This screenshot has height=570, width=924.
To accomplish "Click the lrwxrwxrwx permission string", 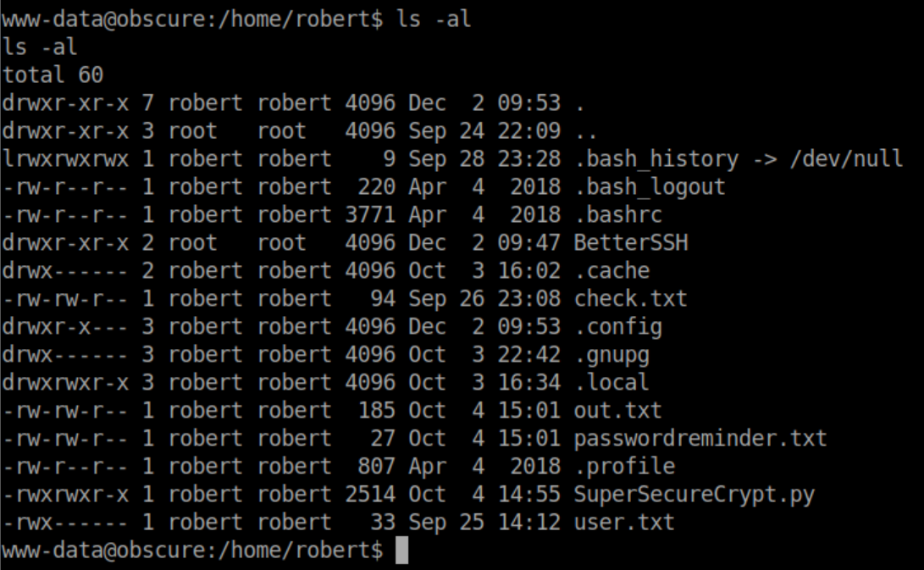I will (65, 159).
